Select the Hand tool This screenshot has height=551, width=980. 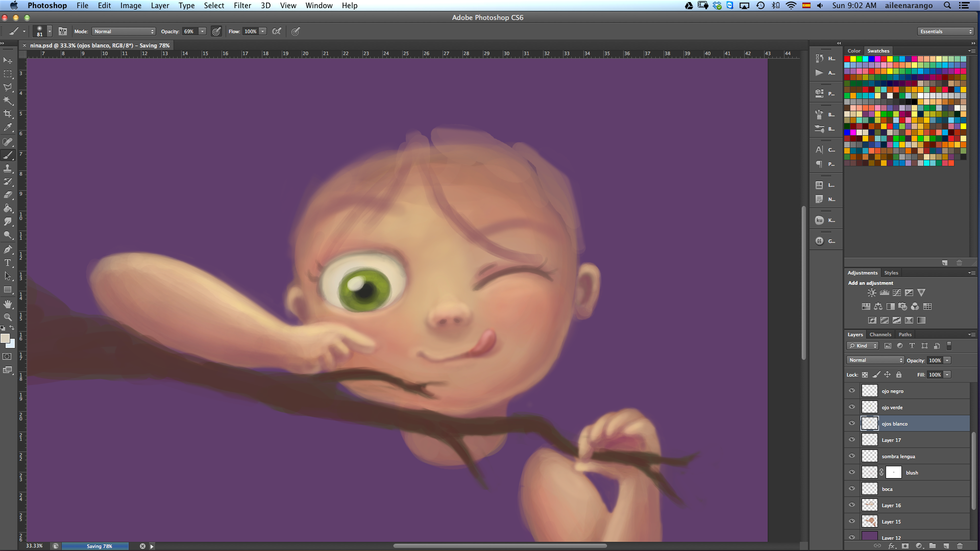point(8,304)
